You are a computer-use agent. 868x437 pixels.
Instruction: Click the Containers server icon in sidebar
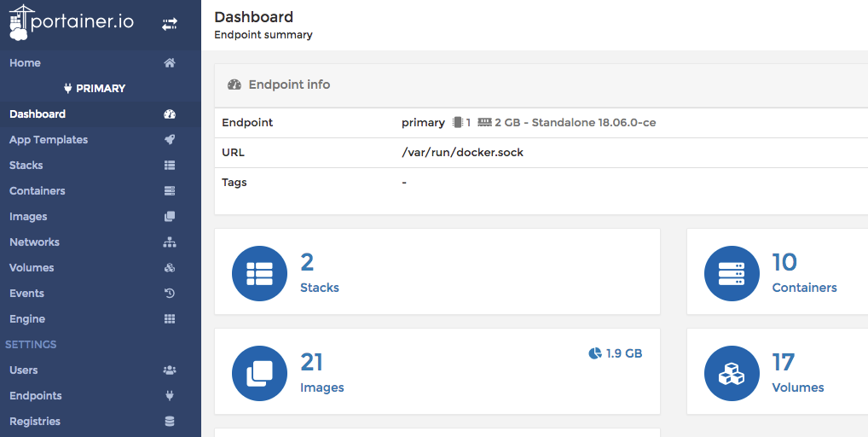tap(170, 191)
